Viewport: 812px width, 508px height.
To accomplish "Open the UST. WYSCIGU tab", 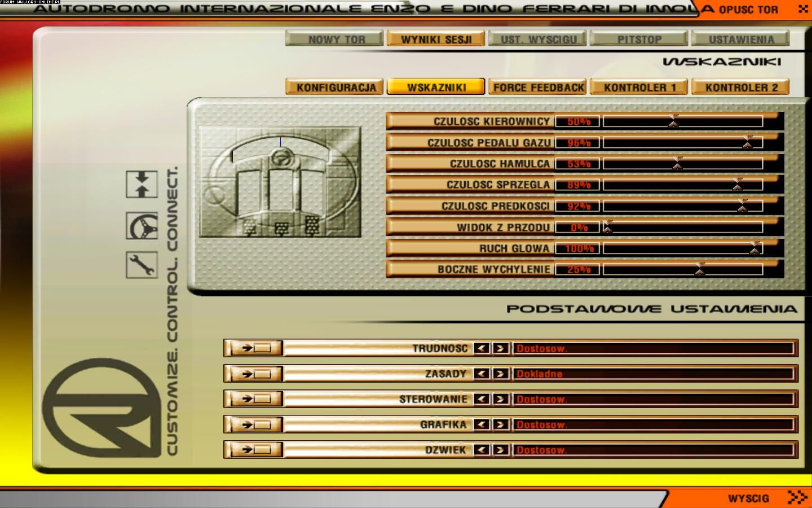I will (538, 39).
